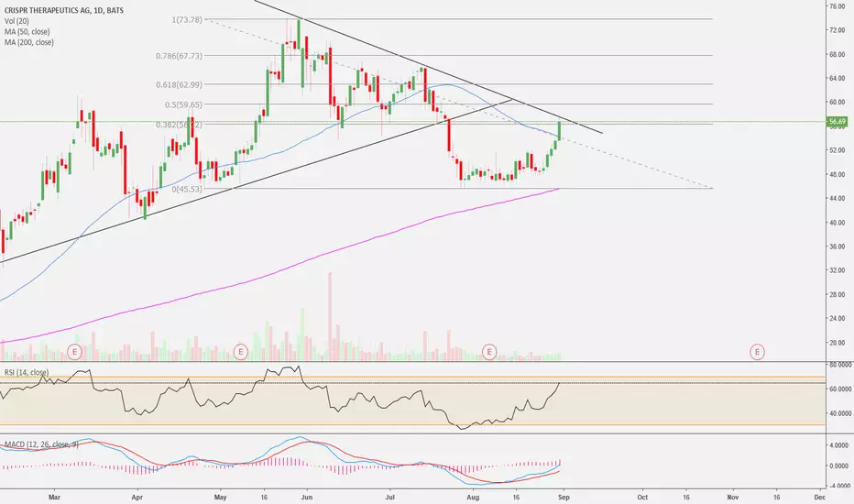Select the MA (200, close) indicator label
The width and height of the screenshot is (854, 504).
pos(29,42)
